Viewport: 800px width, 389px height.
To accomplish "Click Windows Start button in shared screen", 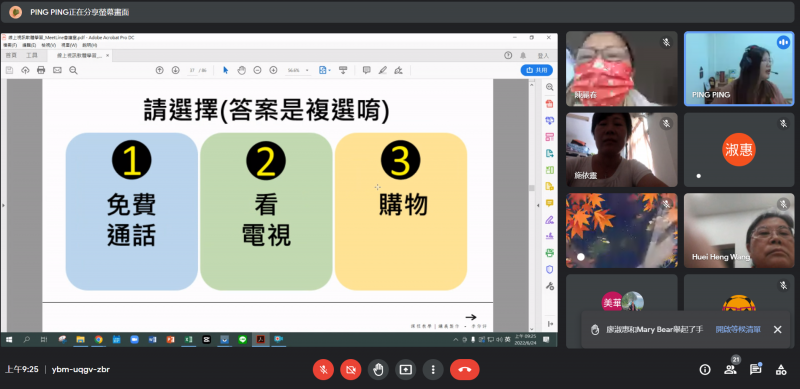I will pos(9,339).
